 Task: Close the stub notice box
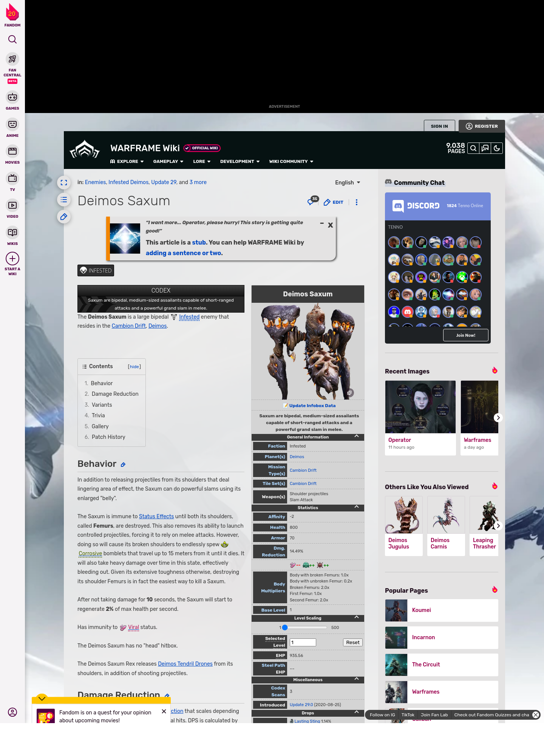(x=331, y=225)
